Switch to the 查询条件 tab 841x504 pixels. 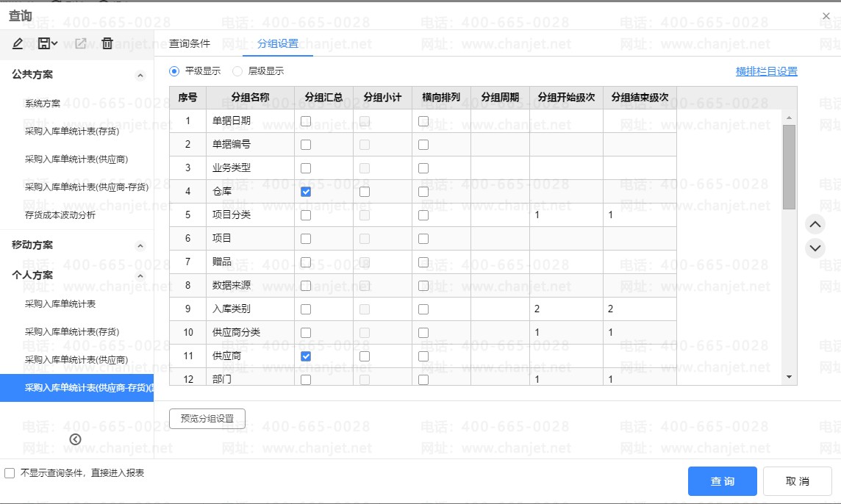[190, 44]
